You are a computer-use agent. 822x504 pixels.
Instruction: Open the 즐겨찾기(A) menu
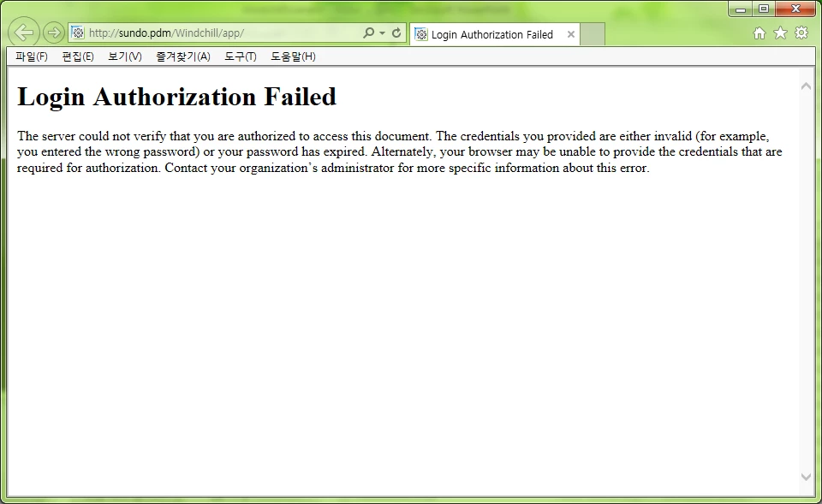(x=183, y=56)
